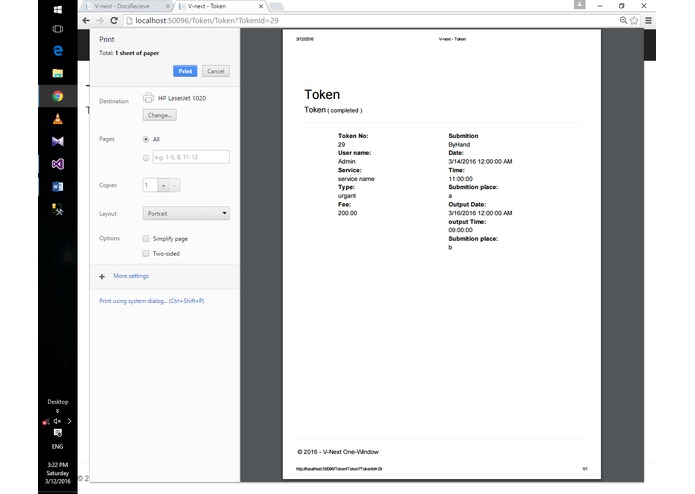
Task: Click the '200.00' fee value
Action: pyautogui.click(x=347, y=213)
